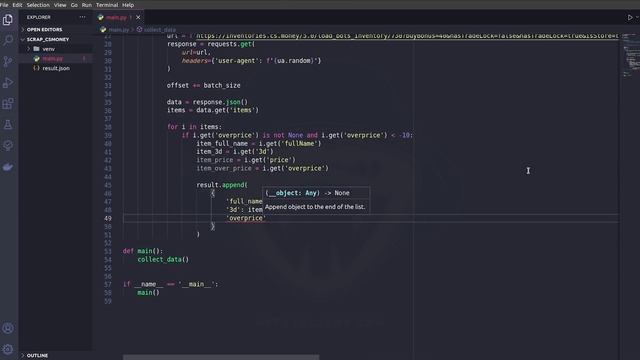Image resolution: width=640 pixels, height=360 pixels.
Task: Open the Extensions view
Action: pos(8,104)
